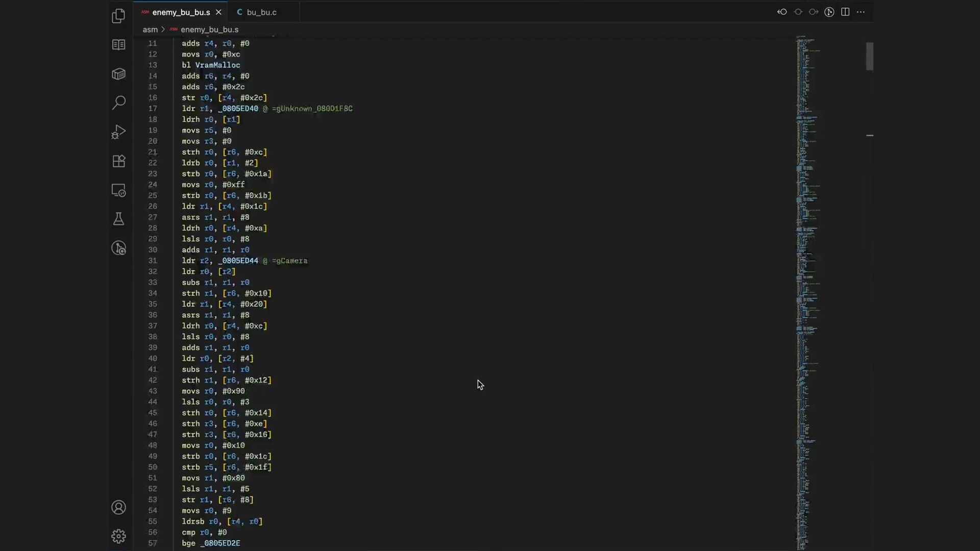Open the container cube view

118,74
